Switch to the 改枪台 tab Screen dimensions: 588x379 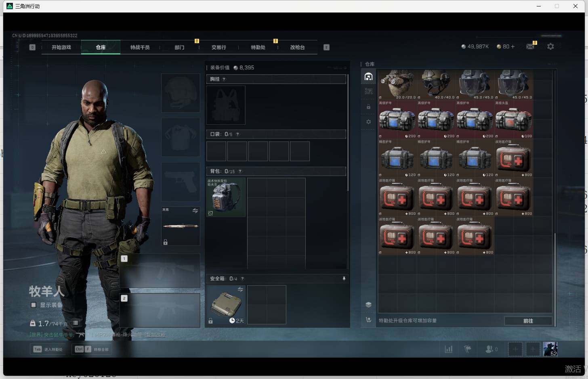pyautogui.click(x=297, y=47)
